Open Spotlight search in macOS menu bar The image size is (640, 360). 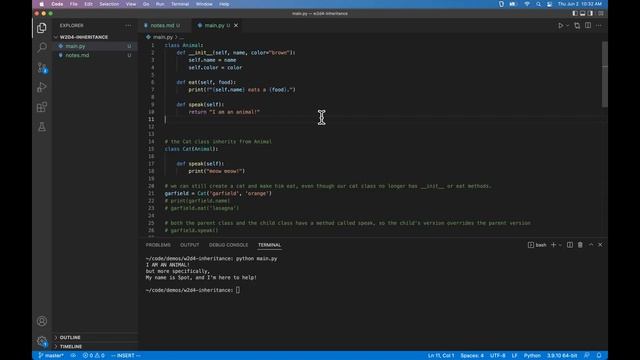pyautogui.click(x=538, y=4)
